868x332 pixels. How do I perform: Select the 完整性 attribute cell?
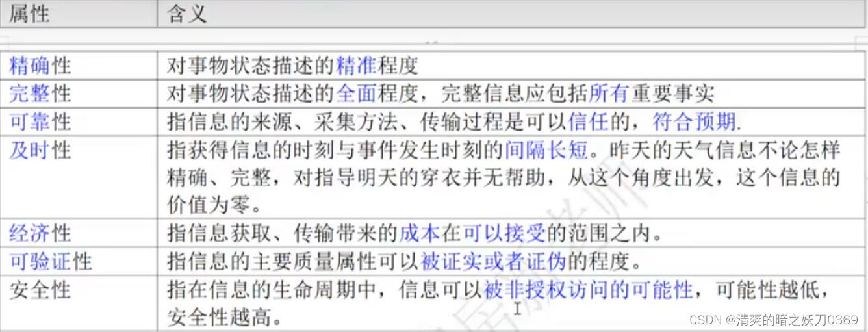(x=79, y=94)
